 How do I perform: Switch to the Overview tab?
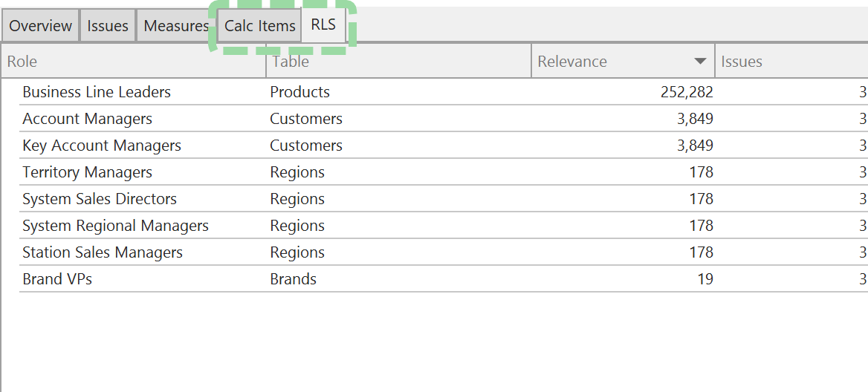[x=40, y=25]
